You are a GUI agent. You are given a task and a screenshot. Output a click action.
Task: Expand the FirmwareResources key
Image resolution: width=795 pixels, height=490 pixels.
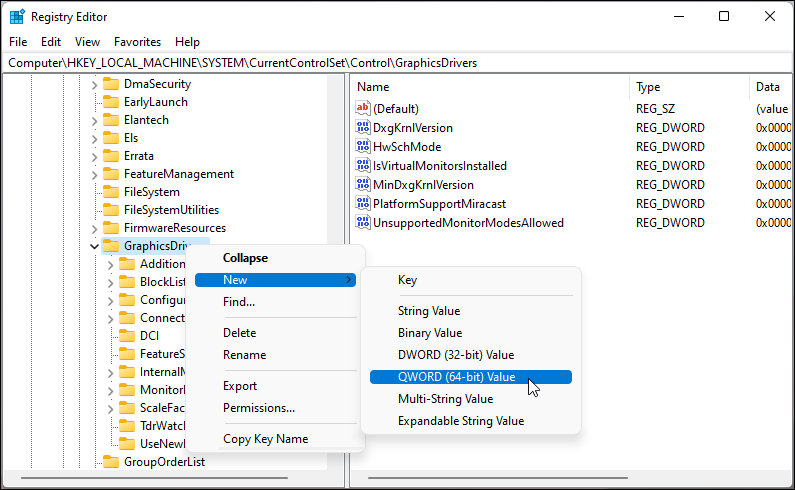pyautogui.click(x=94, y=229)
